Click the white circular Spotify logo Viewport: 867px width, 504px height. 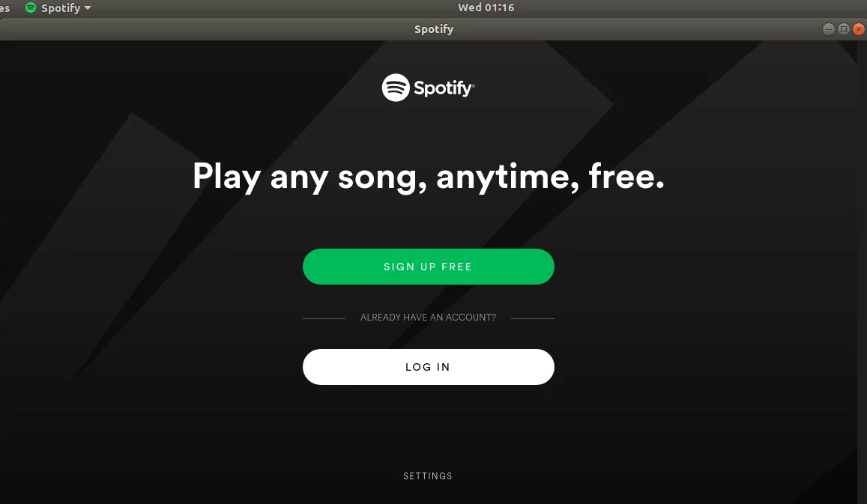pos(396,88)
